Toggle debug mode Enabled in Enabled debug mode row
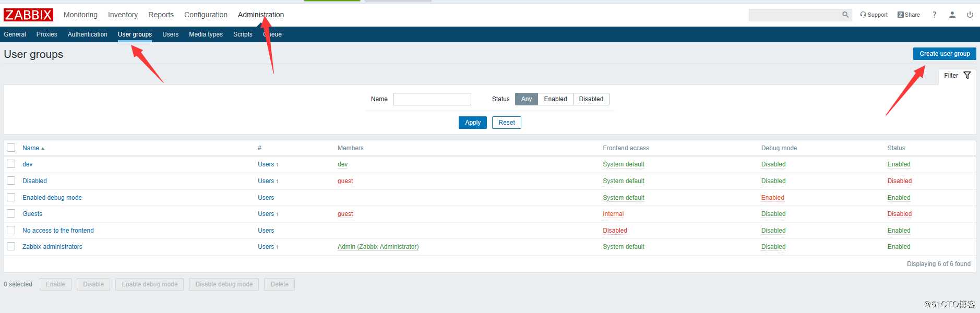 point(772,198)
